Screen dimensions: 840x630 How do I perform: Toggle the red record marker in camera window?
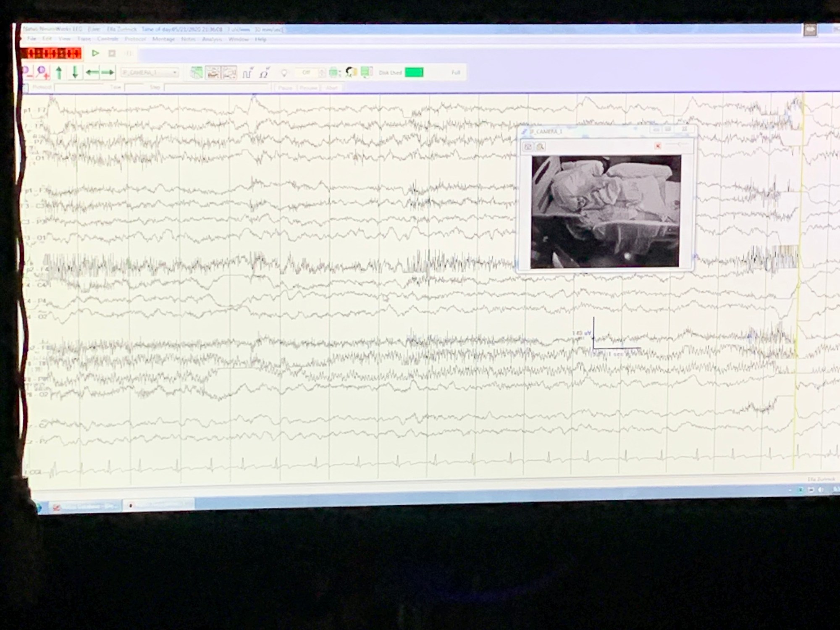658,146
